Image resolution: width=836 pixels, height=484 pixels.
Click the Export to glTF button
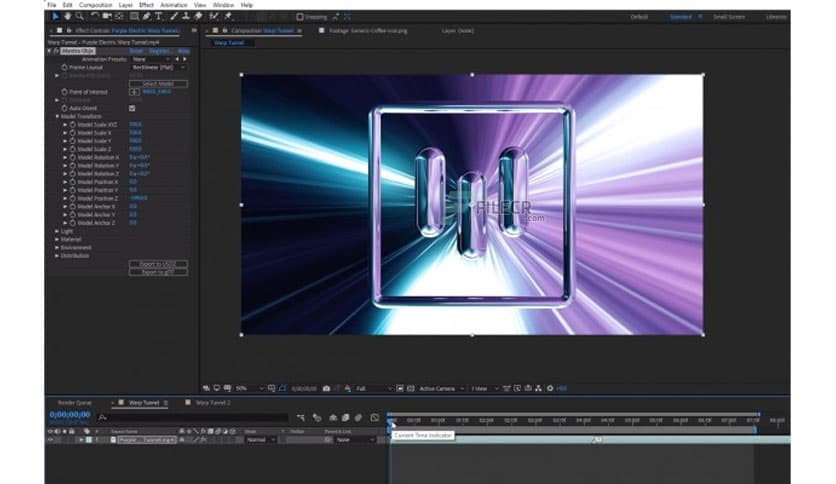(158, 272)
